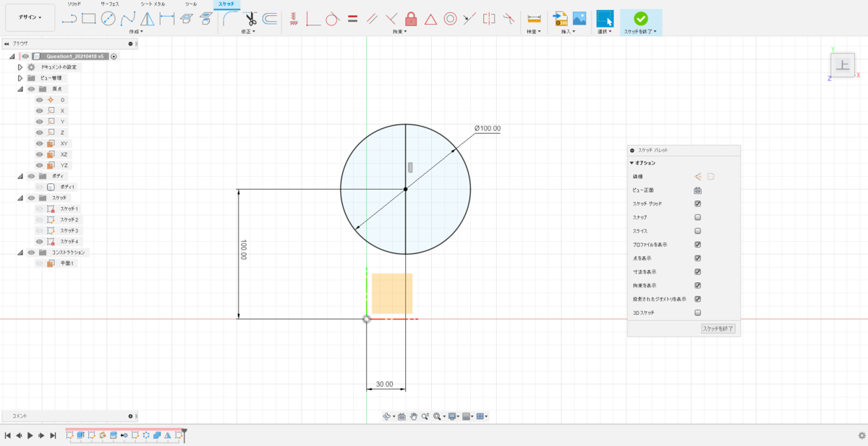Switch to the サーフェス tab
The image size is (868, 446).
tap(110, 4)
